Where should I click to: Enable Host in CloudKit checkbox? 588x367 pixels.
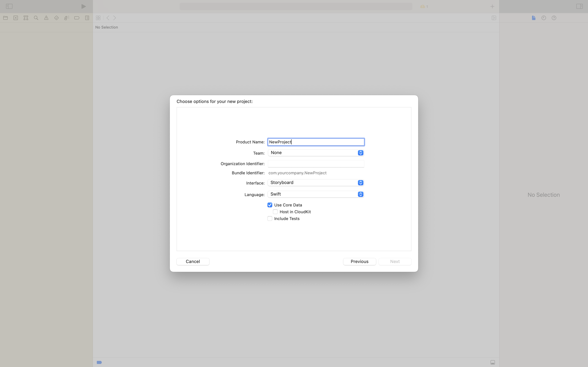click(275, 212)
